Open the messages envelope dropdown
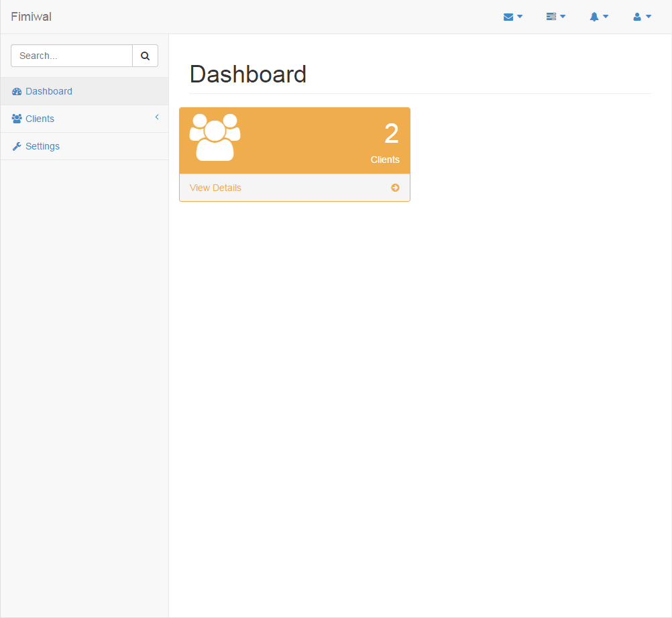The image size is (672, 618). click(x=512, y=17)
